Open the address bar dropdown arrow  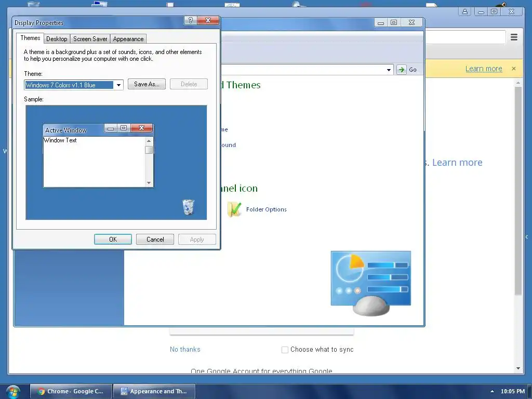pyautogui.click(x=389, y=70)
